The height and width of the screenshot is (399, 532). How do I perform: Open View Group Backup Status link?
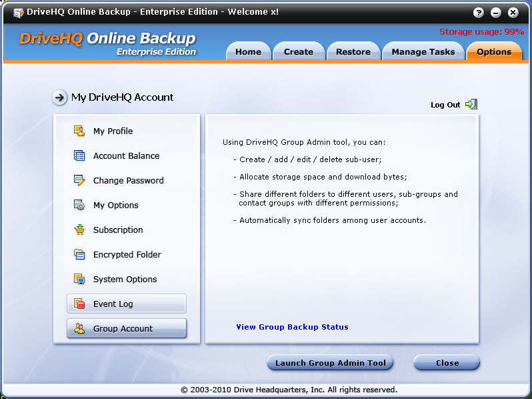pyautogui.click(x=292, y=327)
